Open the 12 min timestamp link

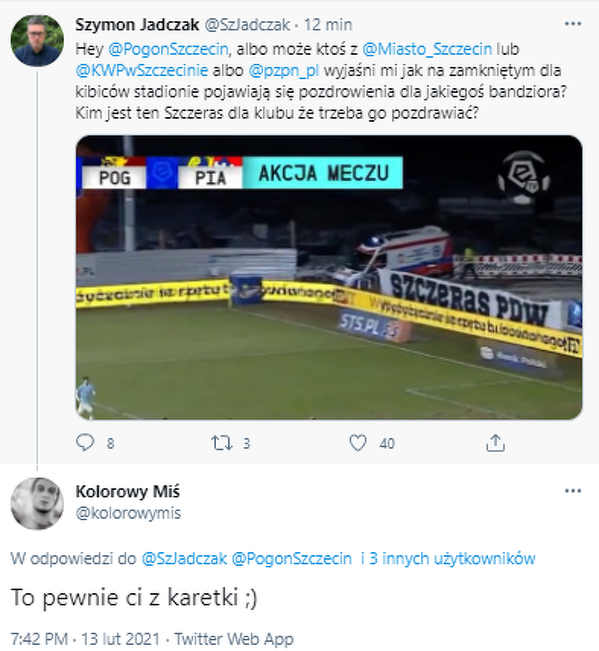[328, 25]
